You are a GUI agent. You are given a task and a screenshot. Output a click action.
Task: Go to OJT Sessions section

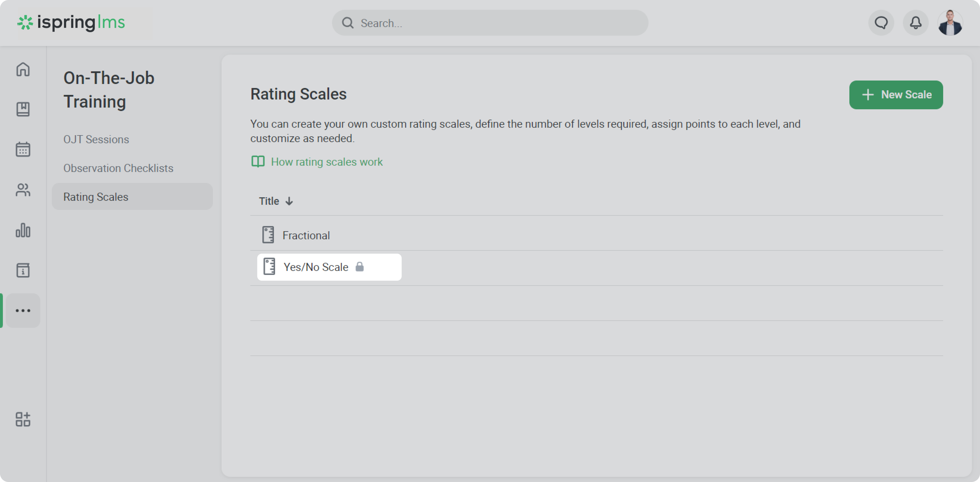96,139
